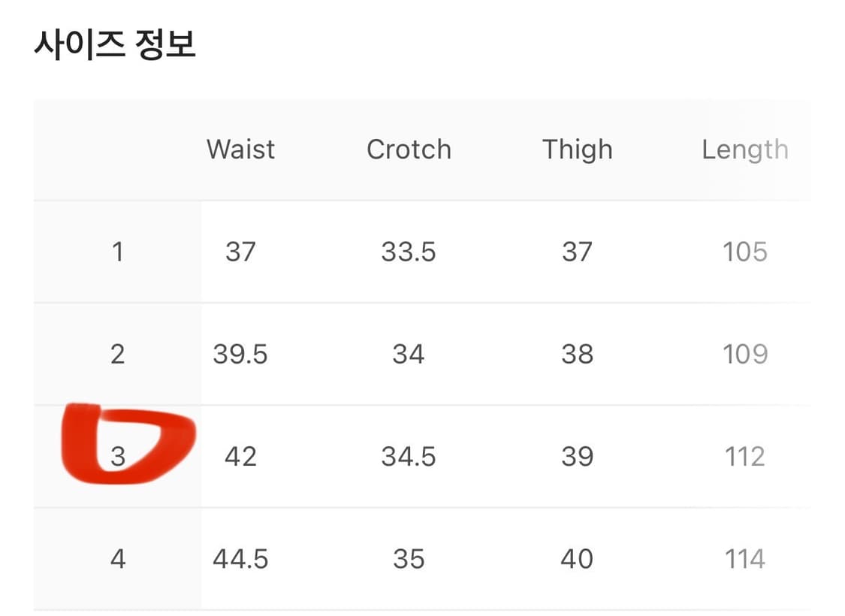Click the 사이즈 정보 heading
The width and height of the screenshot is (845, 616).
click(x=115, y=45)
